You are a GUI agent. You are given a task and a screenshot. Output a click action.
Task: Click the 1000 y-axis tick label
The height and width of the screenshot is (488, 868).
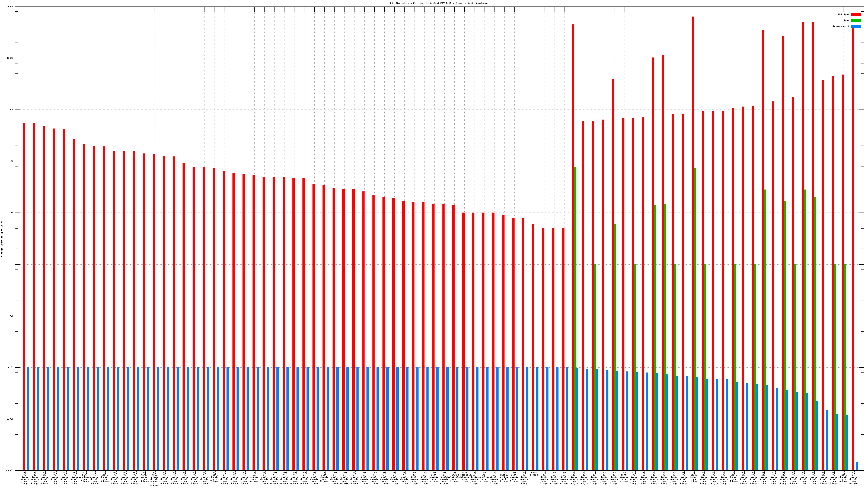click(x=11, y=110)
